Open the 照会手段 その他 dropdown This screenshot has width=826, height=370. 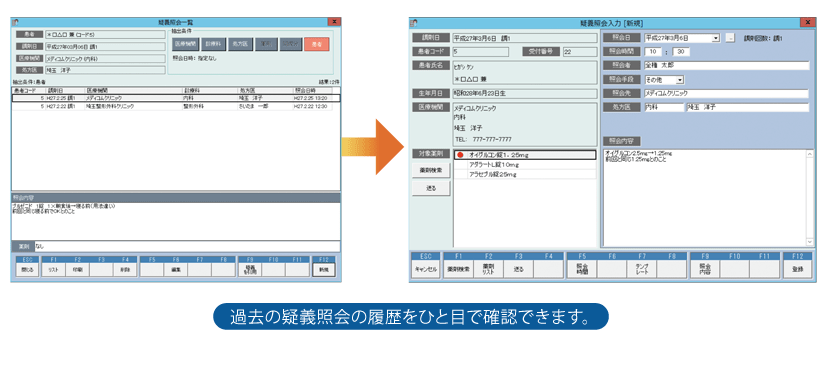pos(680,80)
